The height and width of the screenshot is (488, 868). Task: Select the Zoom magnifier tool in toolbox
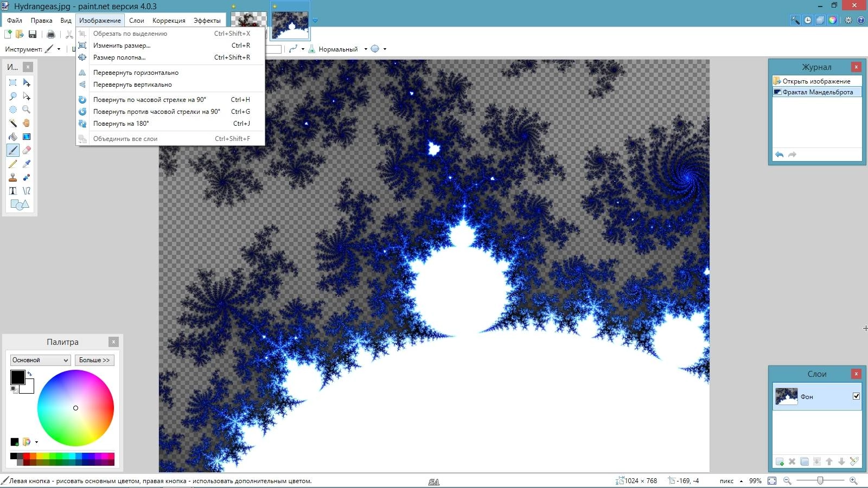tap(27, 110)
